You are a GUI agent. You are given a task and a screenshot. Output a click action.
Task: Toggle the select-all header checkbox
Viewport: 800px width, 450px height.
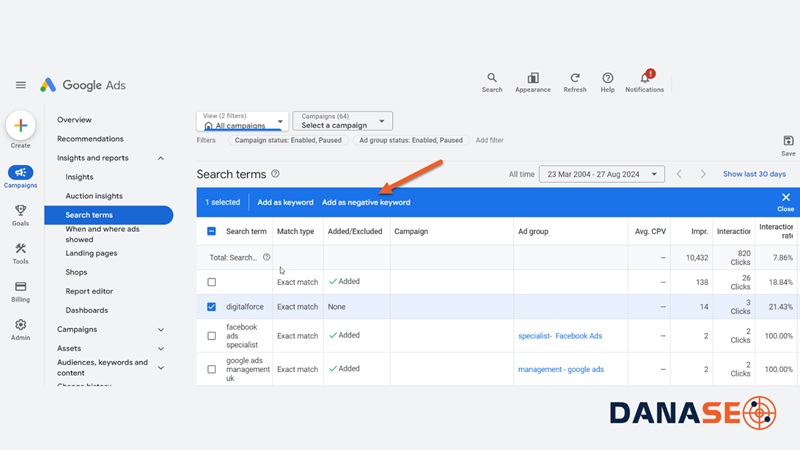tap(211, 231)
